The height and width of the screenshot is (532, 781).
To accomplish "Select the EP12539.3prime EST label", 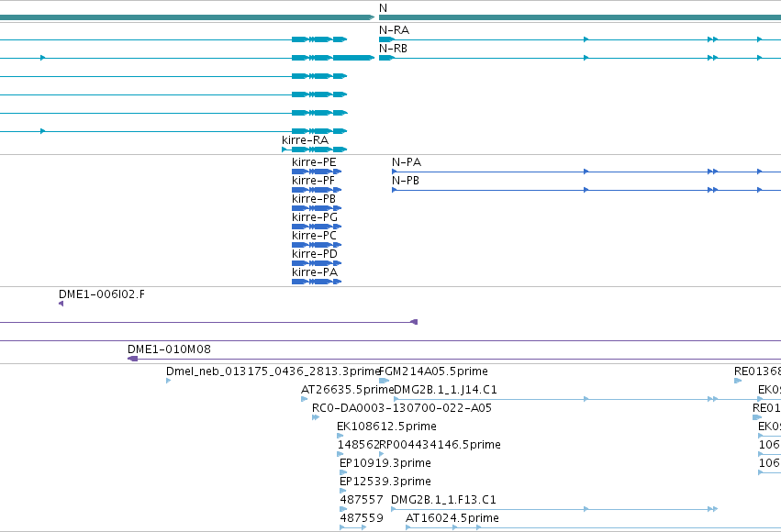I will pos(385,482).
